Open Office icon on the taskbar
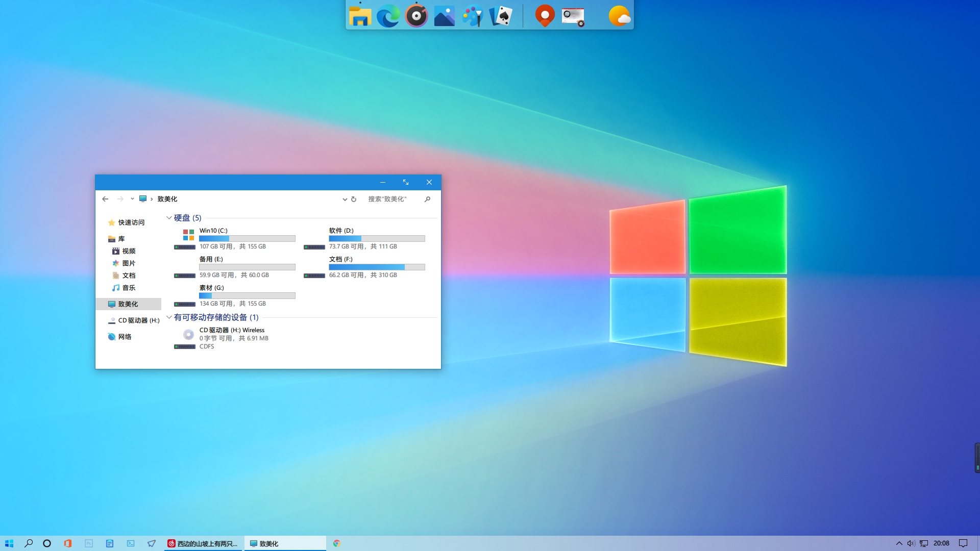 pyautogui.click(x=68, y=543)
